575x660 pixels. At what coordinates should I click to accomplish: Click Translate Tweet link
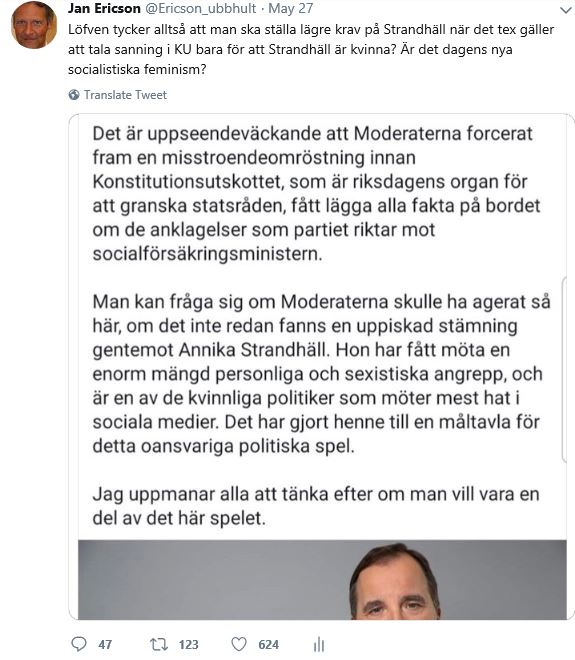[x=125, y=95]
